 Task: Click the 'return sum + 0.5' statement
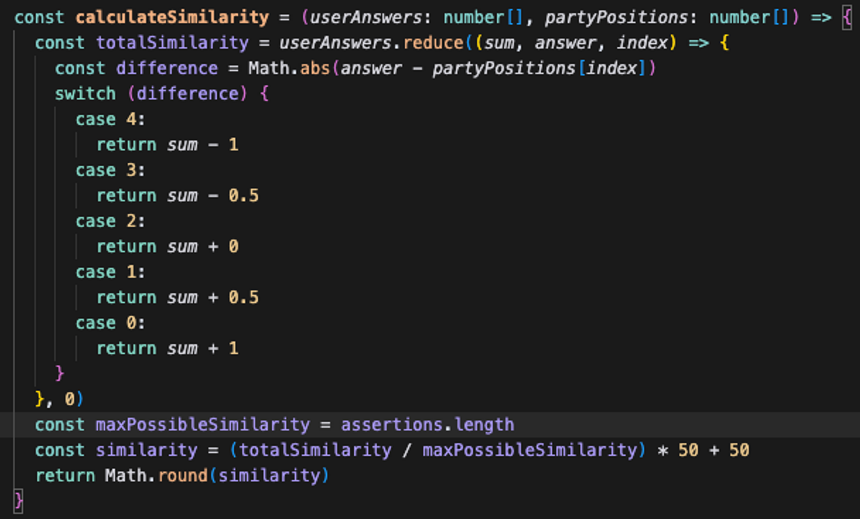point(178,298)
